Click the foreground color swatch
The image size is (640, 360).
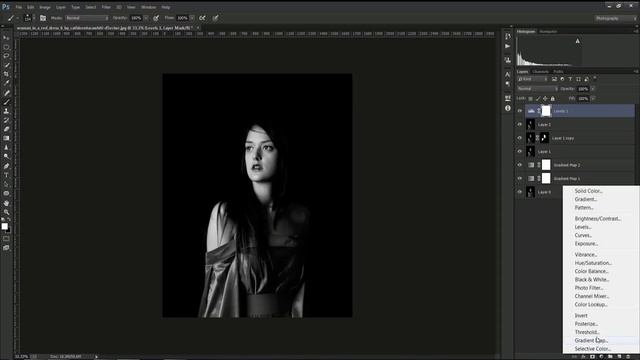[4, 227]
